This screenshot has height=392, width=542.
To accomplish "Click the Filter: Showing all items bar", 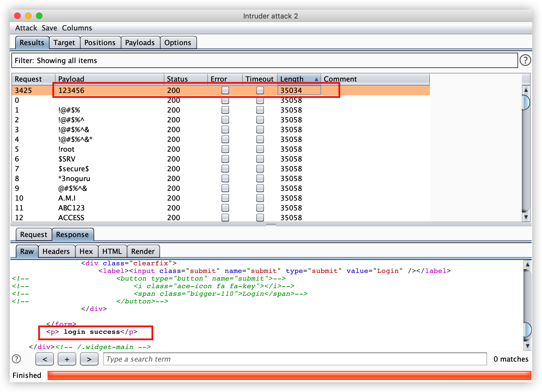I will point(264,60).
